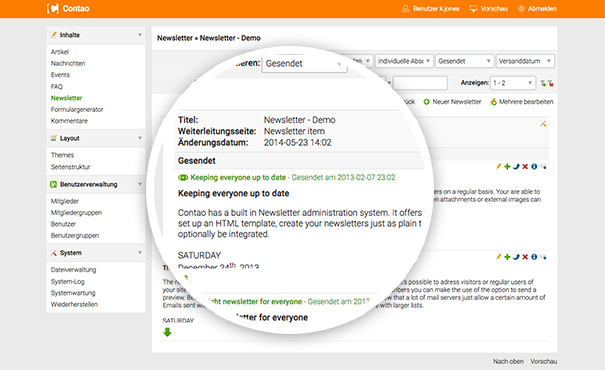The width and height of the screenshot is (605, 370).
Task: Edit channel settings via header tools icon
Action: 543,124
